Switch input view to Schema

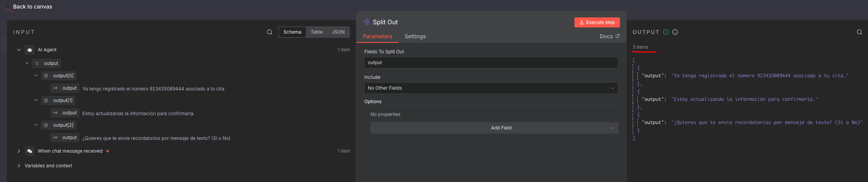coord(292,32)
